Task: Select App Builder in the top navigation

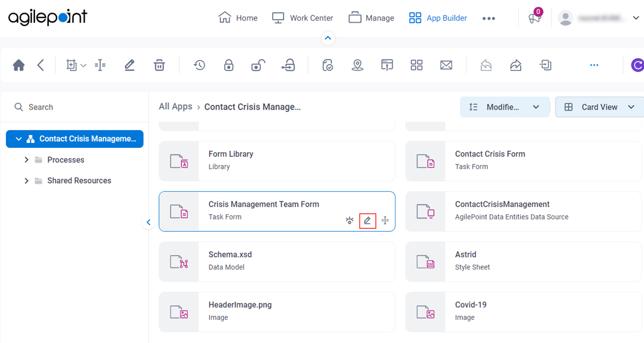Action: point(438,18)
